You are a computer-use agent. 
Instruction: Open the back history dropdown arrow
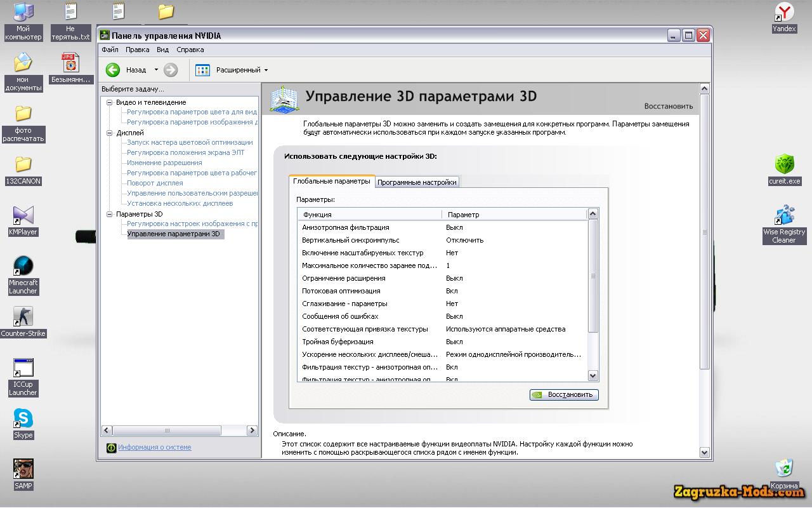click(156, 70)
